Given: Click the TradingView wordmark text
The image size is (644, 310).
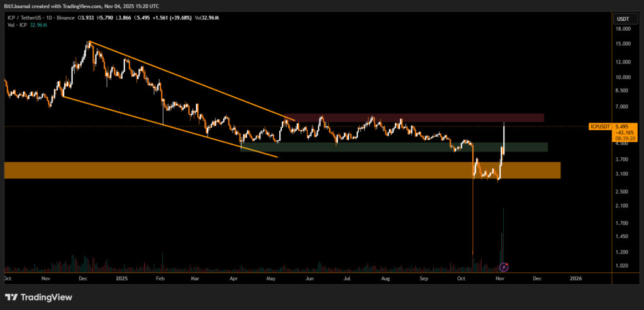Looking at the screenshot, I should point(45,297).
